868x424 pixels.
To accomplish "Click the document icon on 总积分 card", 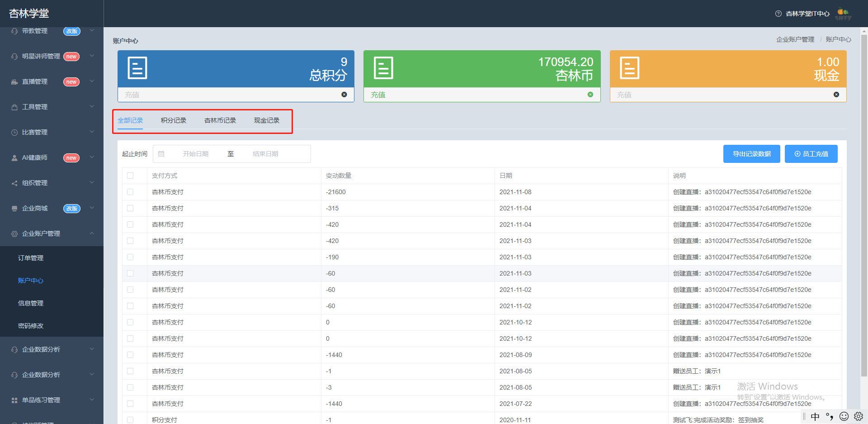I will [x=137, y=68].
